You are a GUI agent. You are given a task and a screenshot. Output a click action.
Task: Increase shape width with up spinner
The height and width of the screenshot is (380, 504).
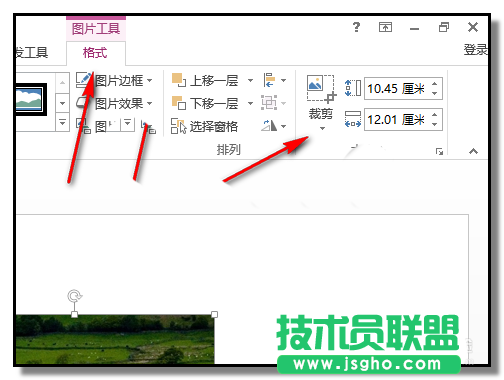pos(435,114)
